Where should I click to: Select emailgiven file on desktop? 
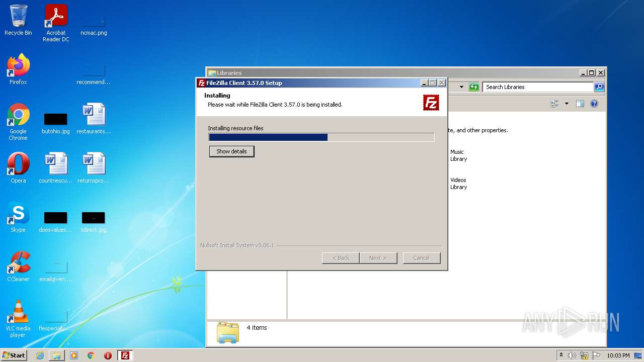[56, 270]
